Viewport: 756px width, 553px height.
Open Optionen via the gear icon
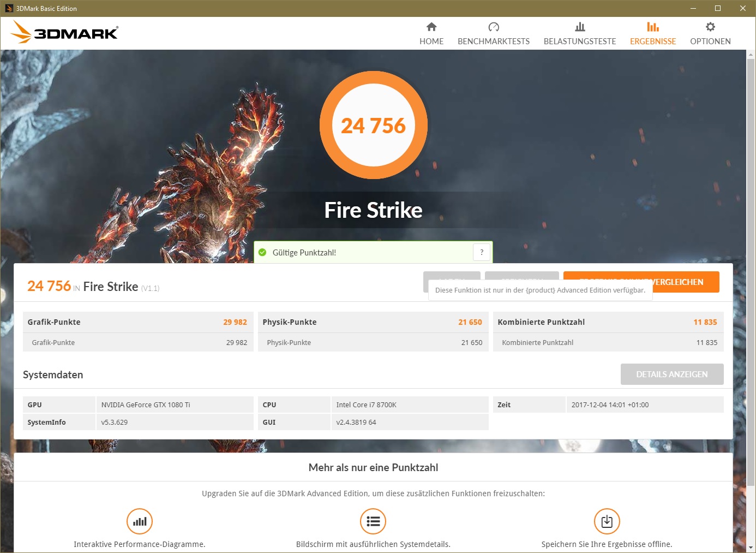(x=710, y=27)
